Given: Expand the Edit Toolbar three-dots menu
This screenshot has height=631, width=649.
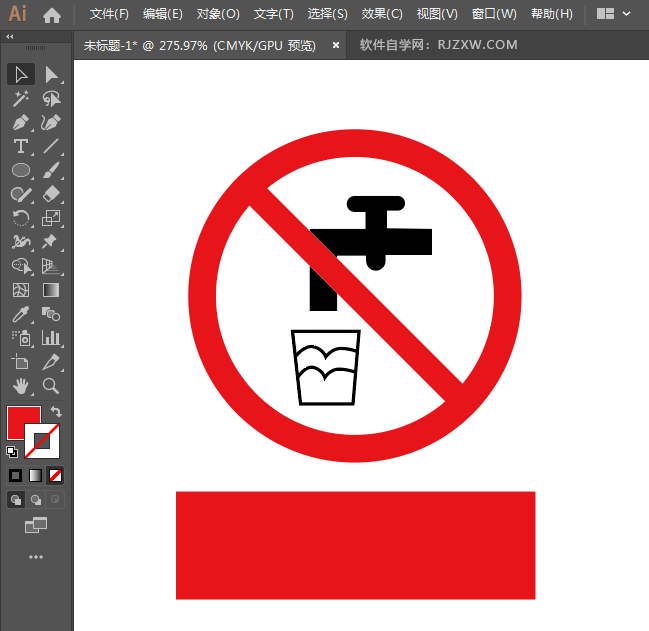Looking at the screenshot, I should [x=36, y=557].
